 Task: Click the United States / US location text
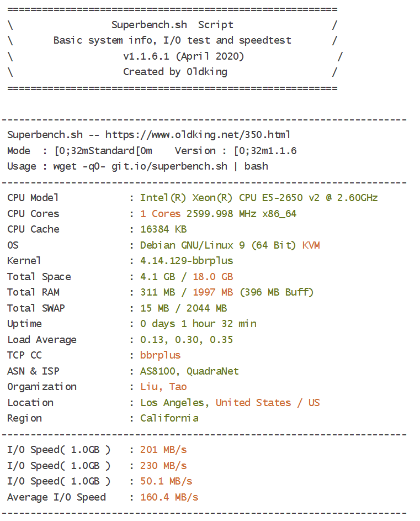268,403
